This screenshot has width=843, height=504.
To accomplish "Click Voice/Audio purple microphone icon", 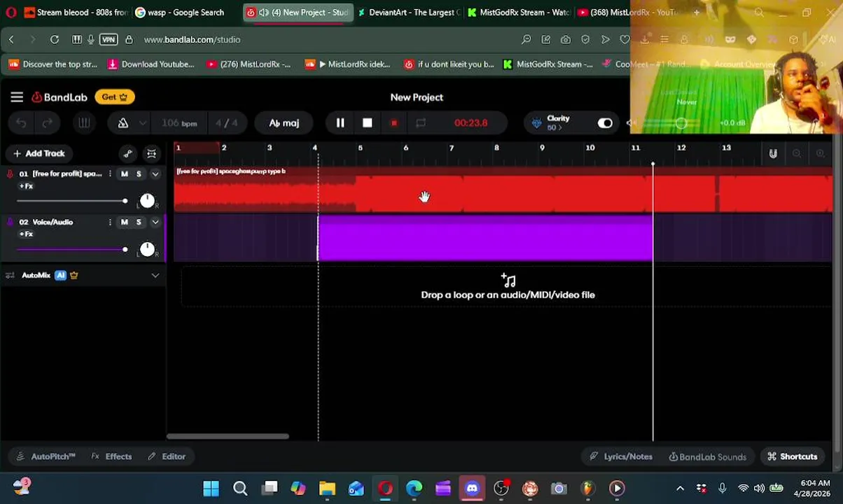I will point(10,222).
